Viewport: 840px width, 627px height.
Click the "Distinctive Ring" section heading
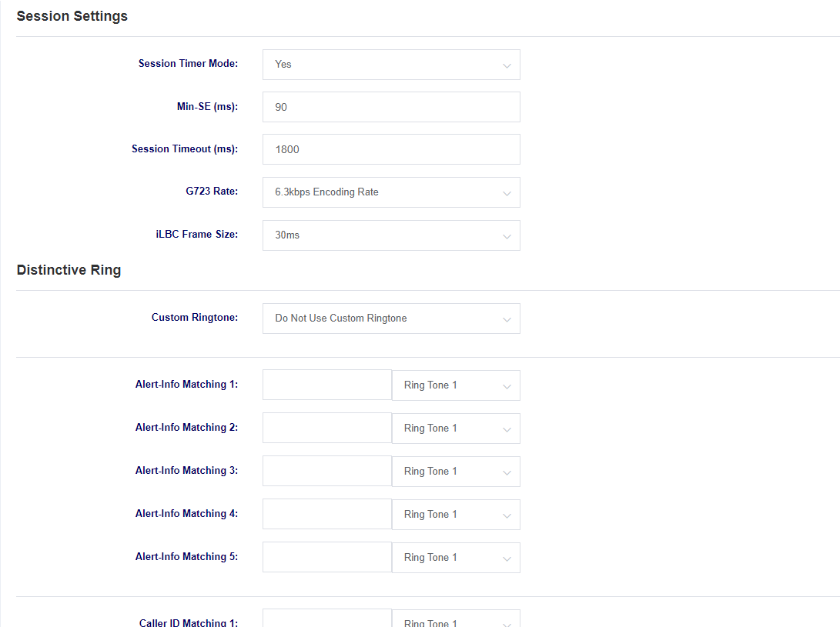point(69,270)
